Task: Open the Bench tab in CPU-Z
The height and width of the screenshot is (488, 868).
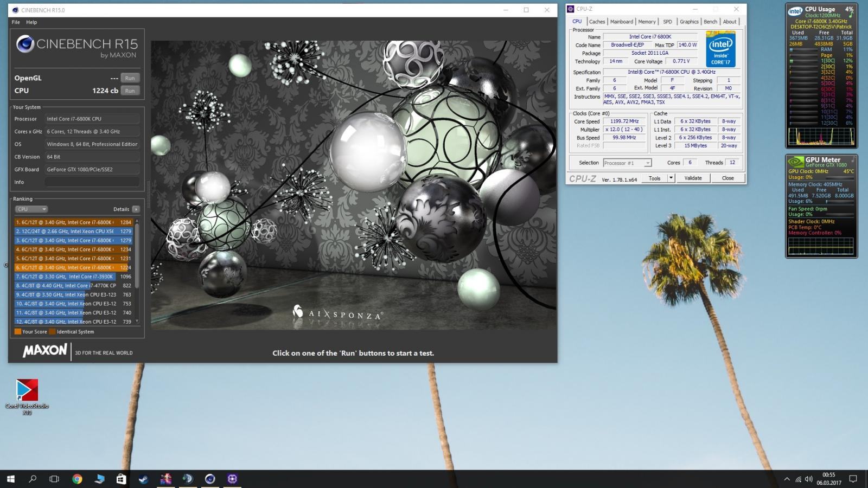Action: click(711, 22)
